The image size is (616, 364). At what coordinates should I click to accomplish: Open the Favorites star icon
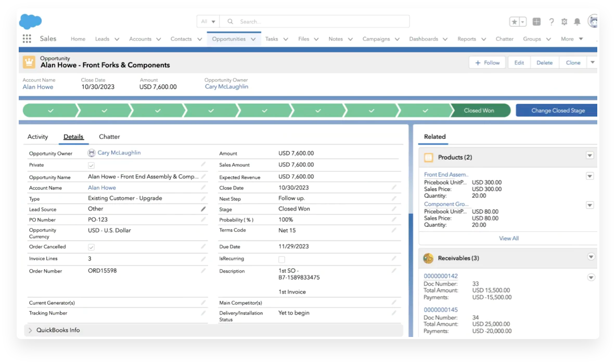[x=514, y=22]
